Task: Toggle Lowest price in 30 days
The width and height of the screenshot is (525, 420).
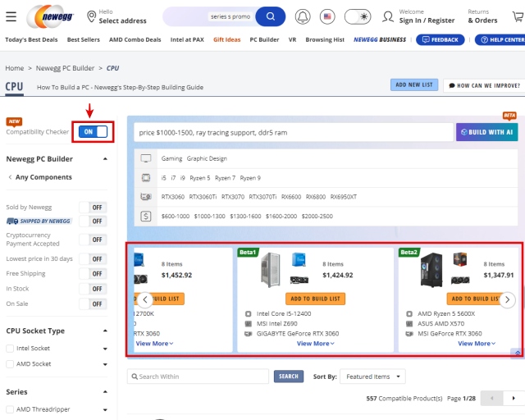Action: click(93, 259)
